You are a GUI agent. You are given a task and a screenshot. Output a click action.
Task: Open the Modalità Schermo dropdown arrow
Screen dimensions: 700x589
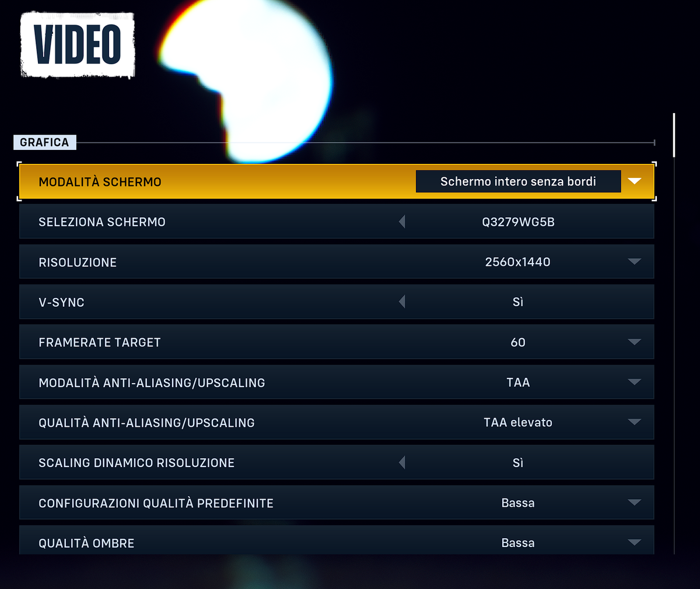635,181
